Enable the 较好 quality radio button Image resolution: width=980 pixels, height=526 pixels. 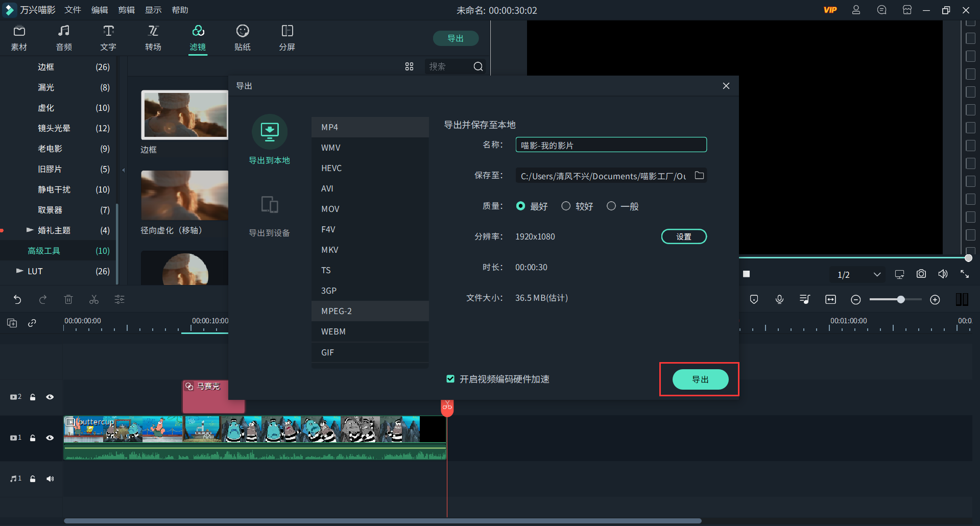point(566,206)
